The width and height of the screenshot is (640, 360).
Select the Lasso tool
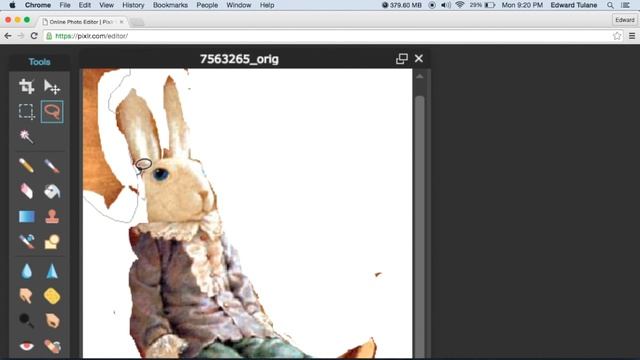(x=52, y=111)
